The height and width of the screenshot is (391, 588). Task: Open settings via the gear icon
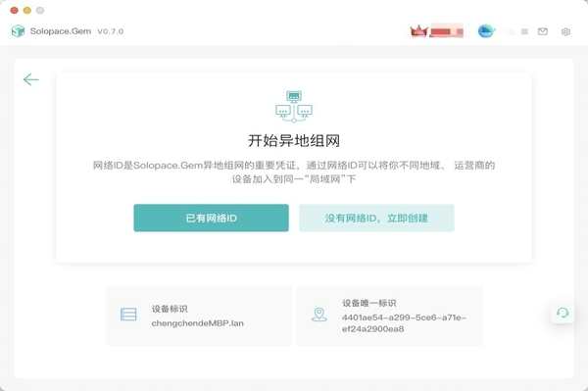click(565, 32)
